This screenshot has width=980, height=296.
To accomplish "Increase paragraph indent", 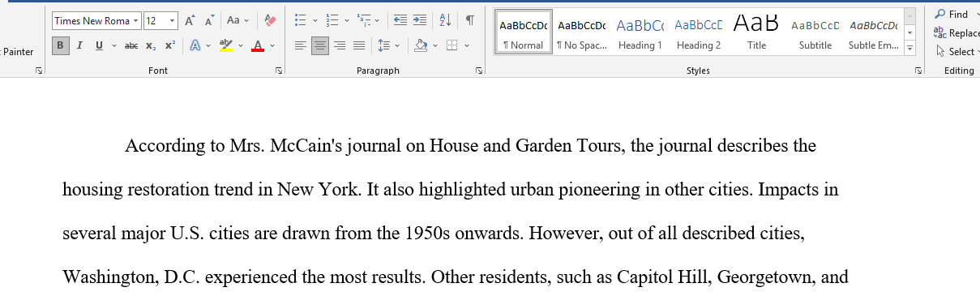I will [x=419, y=20].
